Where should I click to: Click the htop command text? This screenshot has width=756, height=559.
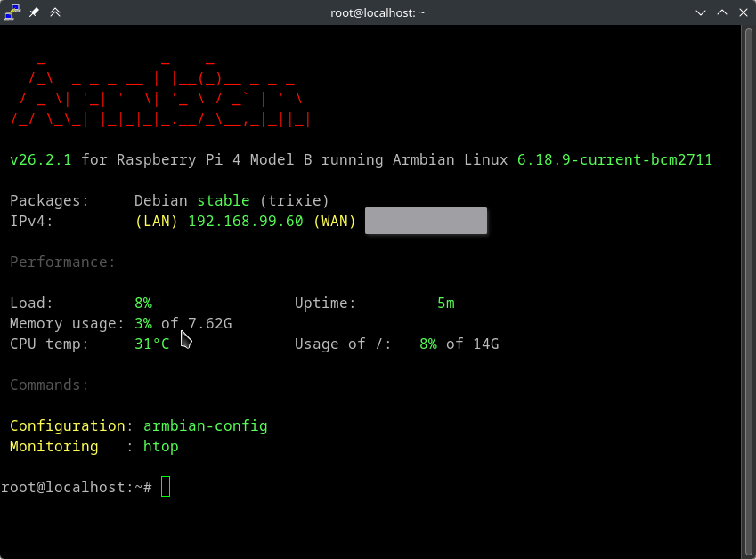pos(160,446)
